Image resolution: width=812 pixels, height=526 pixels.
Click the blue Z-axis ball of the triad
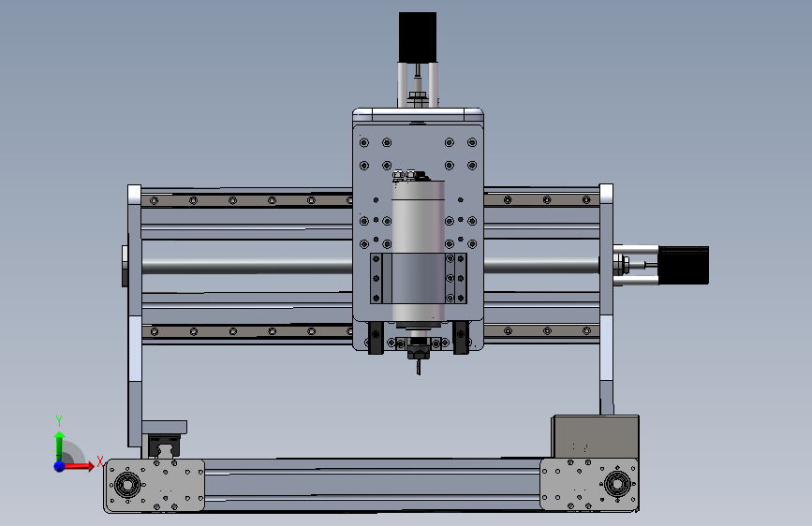59,466
